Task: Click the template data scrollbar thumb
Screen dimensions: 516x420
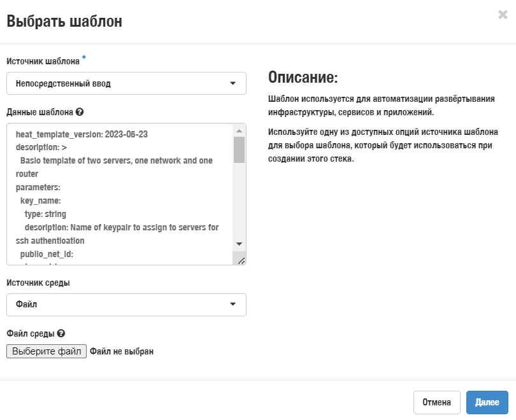Action: click(239, 150)
